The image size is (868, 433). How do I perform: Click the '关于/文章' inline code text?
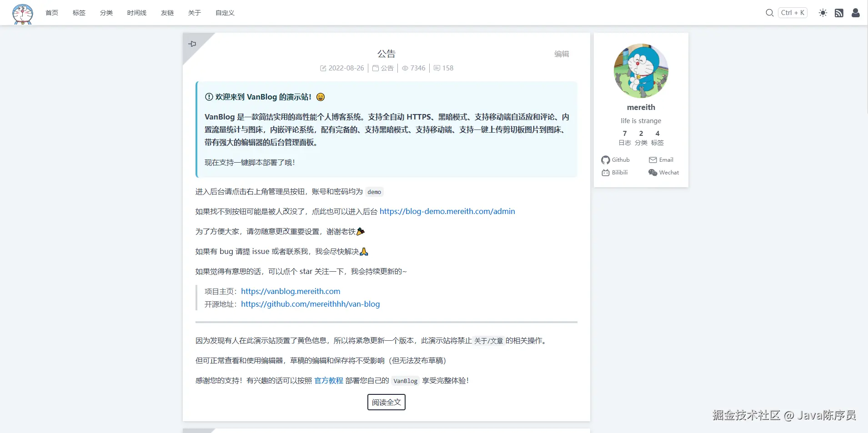click(x=489, y=341)
